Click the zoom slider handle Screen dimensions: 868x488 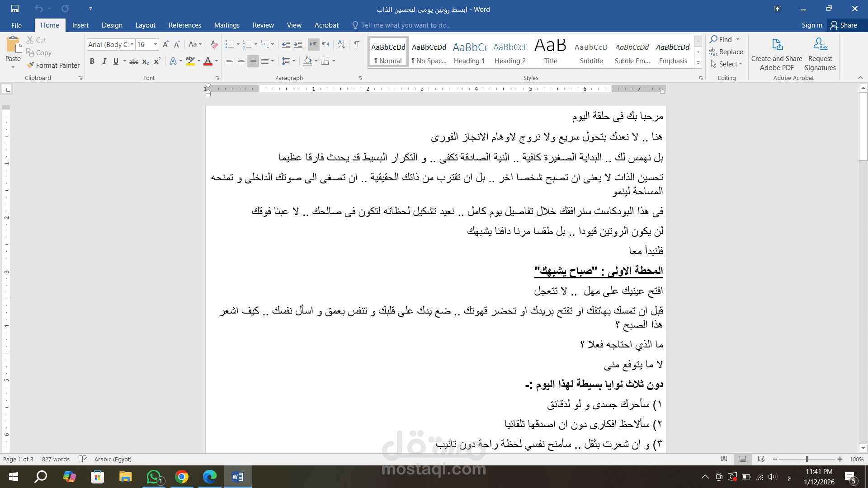click(x=807, y=459)
